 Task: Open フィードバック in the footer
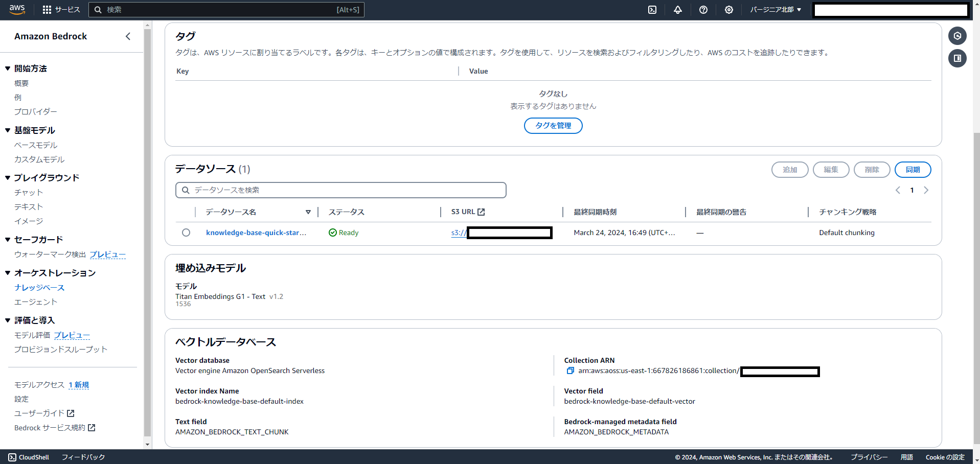83,457
